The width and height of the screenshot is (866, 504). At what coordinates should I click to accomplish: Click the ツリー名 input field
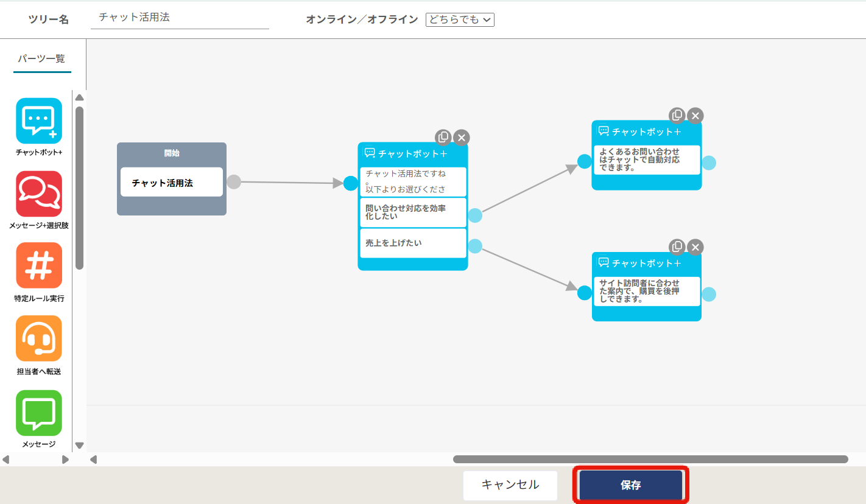[180, 18]
